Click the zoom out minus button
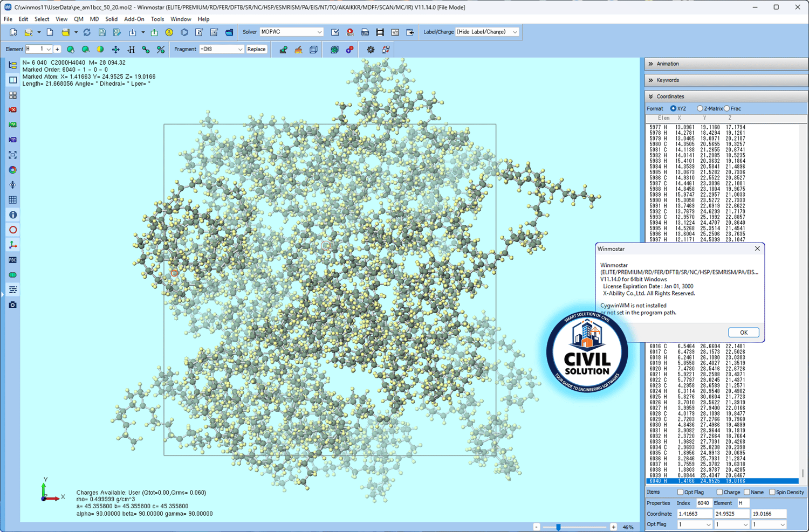Screen dimensions: 809x532 click(536, 527)
